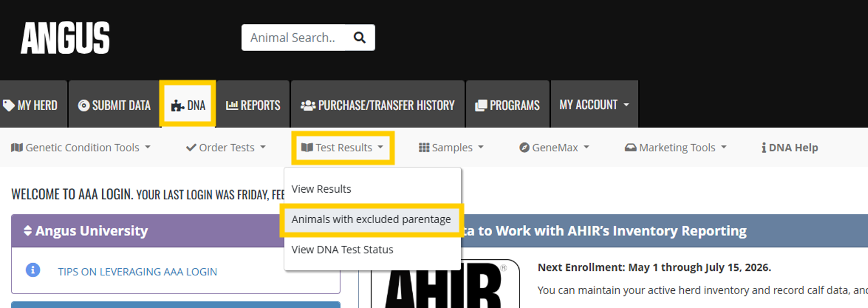Open DNA Help
This screenshot has width=868, height=308.
[789, 148]
